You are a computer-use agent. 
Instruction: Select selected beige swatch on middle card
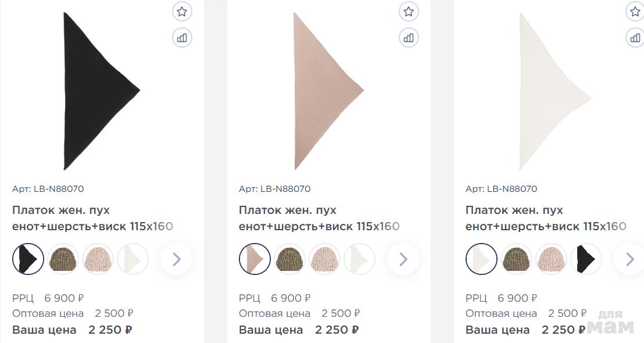tap(255, 259)
